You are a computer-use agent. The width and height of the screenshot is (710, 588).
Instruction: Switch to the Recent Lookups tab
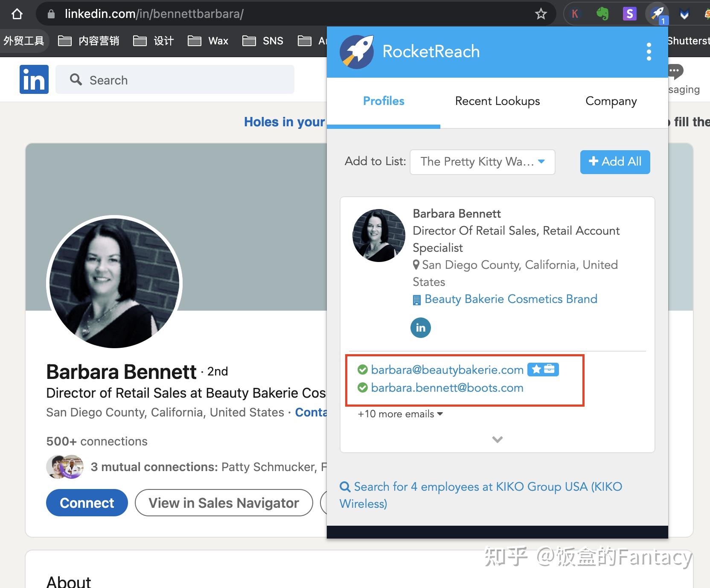(x=498, y=101)
